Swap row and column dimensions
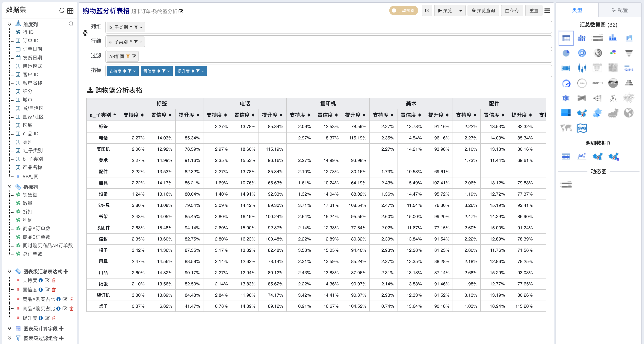Image resolution: width=644 pixels, height=344 pixels. coord(85,33)
